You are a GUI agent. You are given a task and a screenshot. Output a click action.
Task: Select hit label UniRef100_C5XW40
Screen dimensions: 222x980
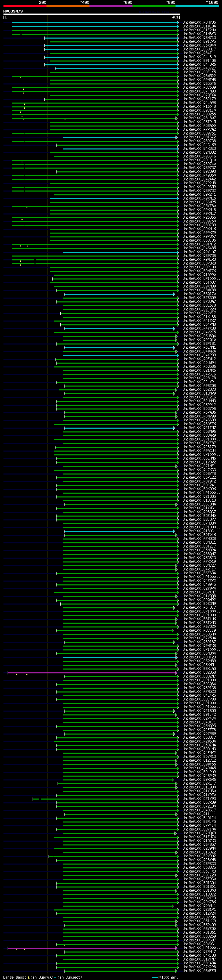(x=199, y=46)
